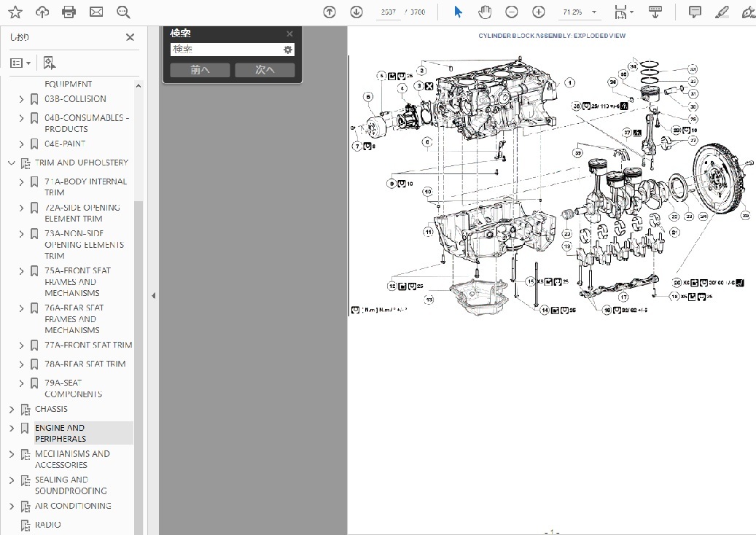
Task: Print the document with printer icon
Action: tap(69, 12)
